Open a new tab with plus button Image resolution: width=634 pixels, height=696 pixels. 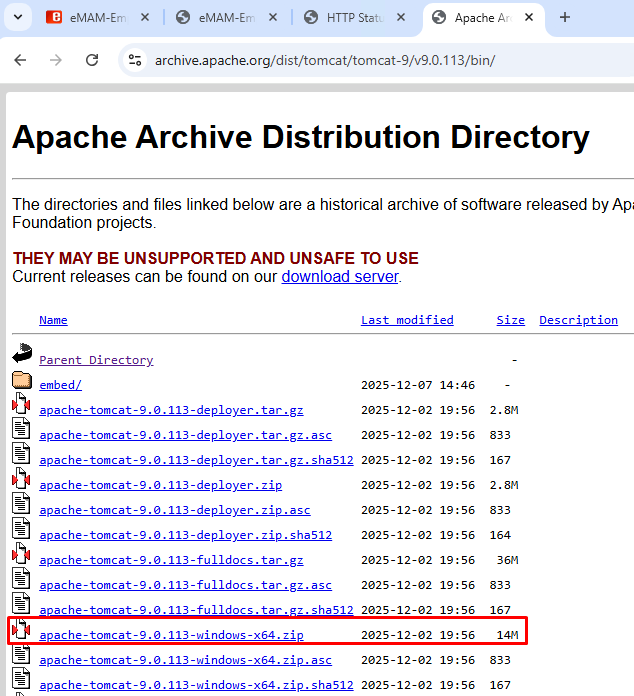[x=564, y=18]
